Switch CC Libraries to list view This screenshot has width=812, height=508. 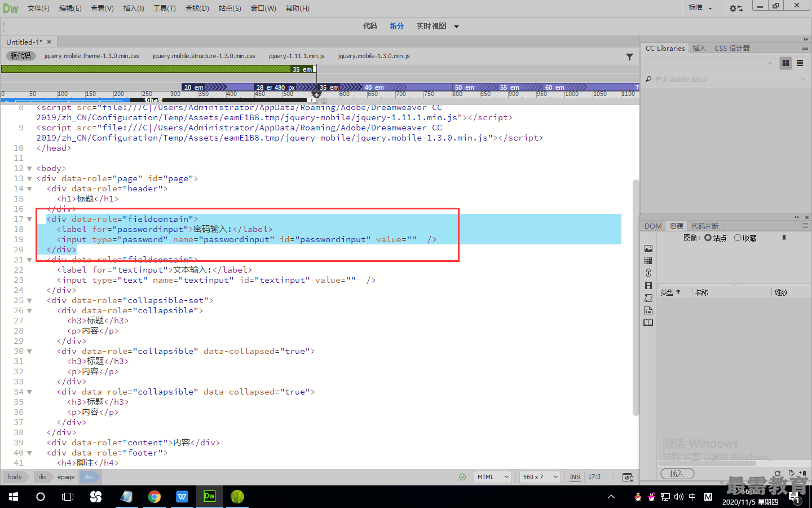click(x=800, y=63)
